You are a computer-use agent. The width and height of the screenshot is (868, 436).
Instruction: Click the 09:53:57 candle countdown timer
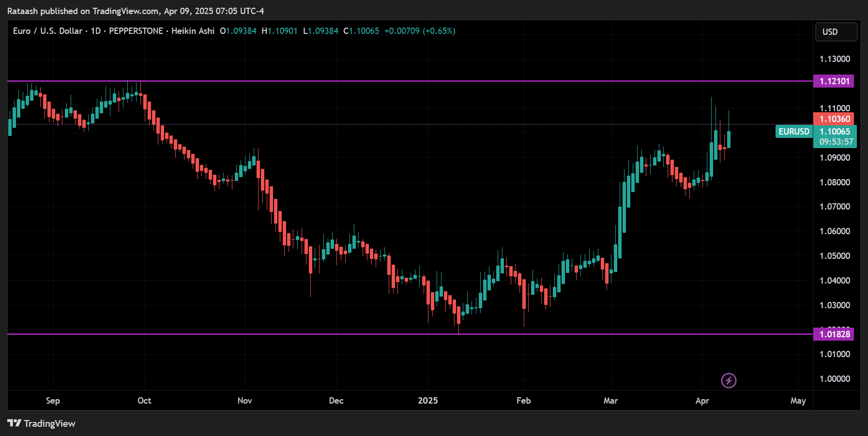click(x=836, y=140)
